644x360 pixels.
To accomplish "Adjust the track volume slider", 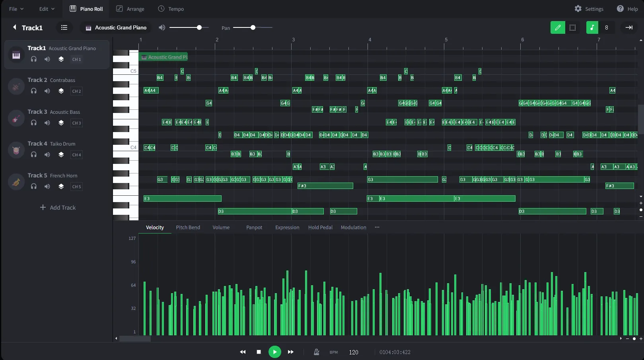I will [x=189, y=27].
